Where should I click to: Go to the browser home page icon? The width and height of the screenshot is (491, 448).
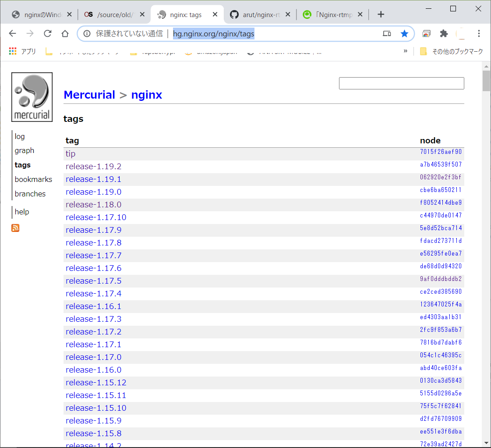(x=65, y=33)
